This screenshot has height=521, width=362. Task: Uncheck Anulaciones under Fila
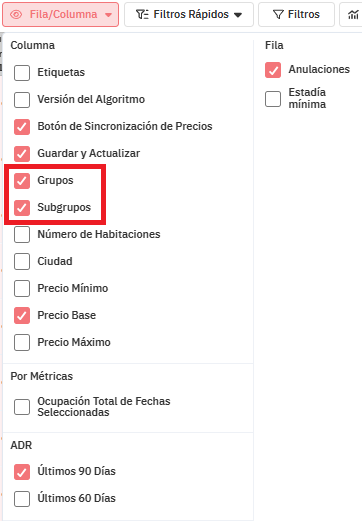(273, 70)
